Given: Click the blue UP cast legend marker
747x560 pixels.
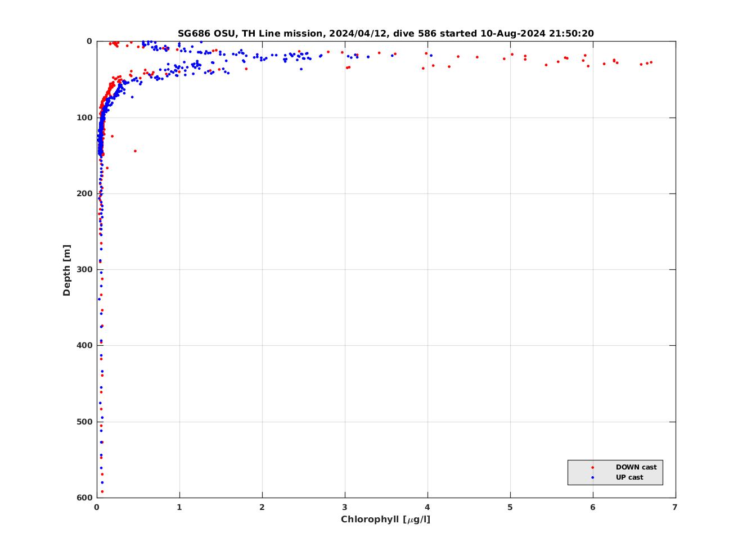Looking at the screenshot, I should point(592,477).
